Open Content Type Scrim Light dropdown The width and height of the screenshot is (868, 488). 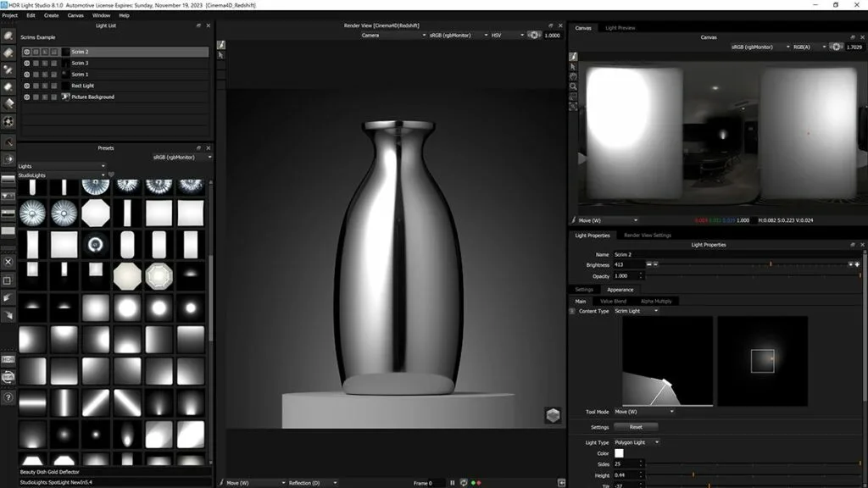[636, 311]
